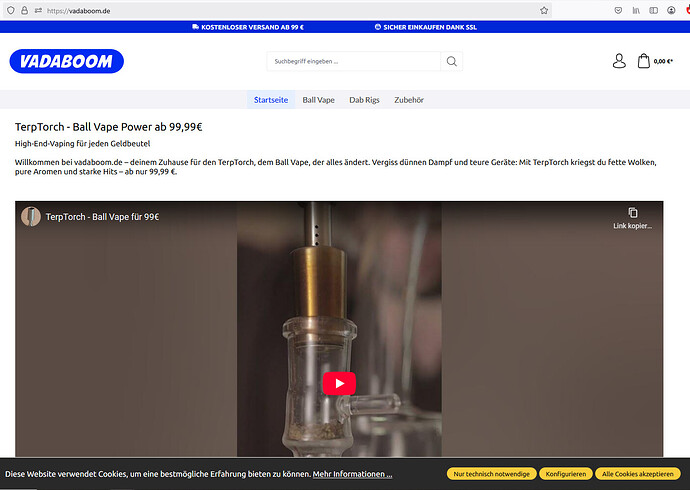This screenshot has height=490, width=690.
Task: Go to the Dab Rigs category
Action: pyautogui.click(x=364, y=100)
